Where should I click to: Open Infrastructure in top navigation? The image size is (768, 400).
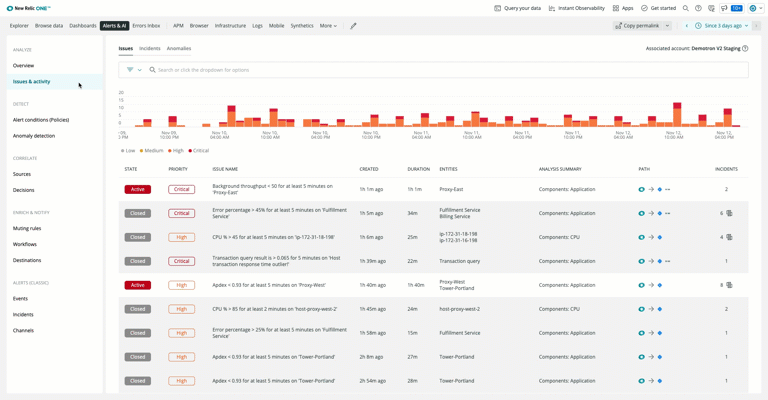coord(230,26)
